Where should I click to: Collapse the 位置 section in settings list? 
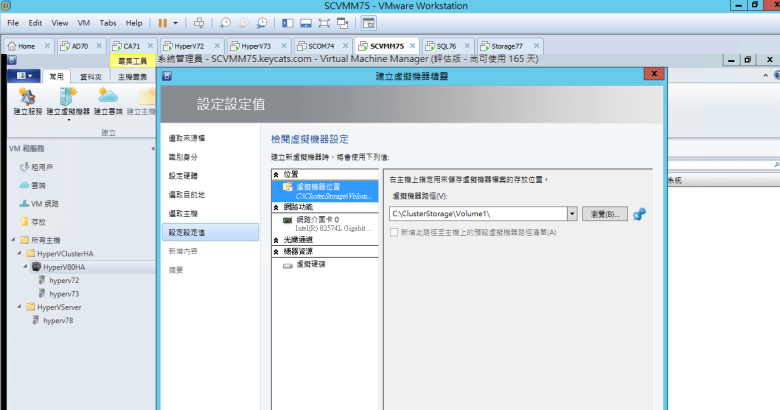tap(276, 175)
